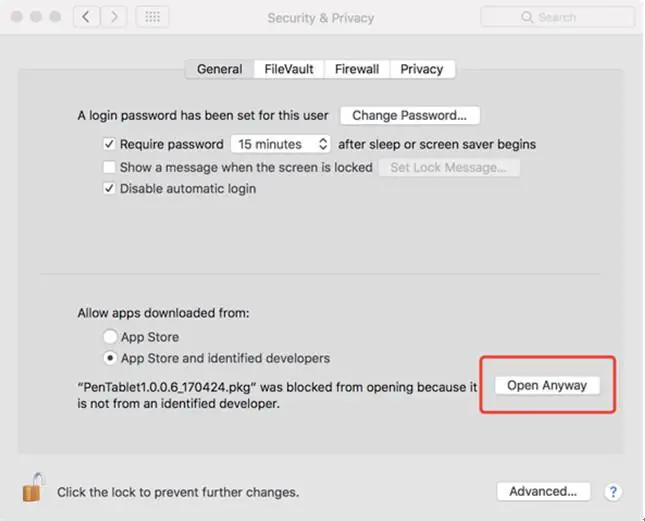Switch to the Firewall tab

click(356, 69)
